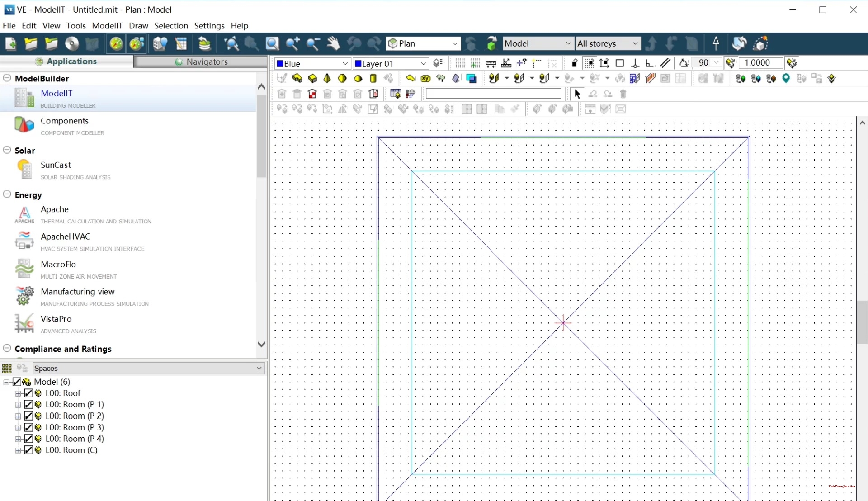Uncheck the L00: Roof checkbox

pyautogui.click(x=28, y=393)
